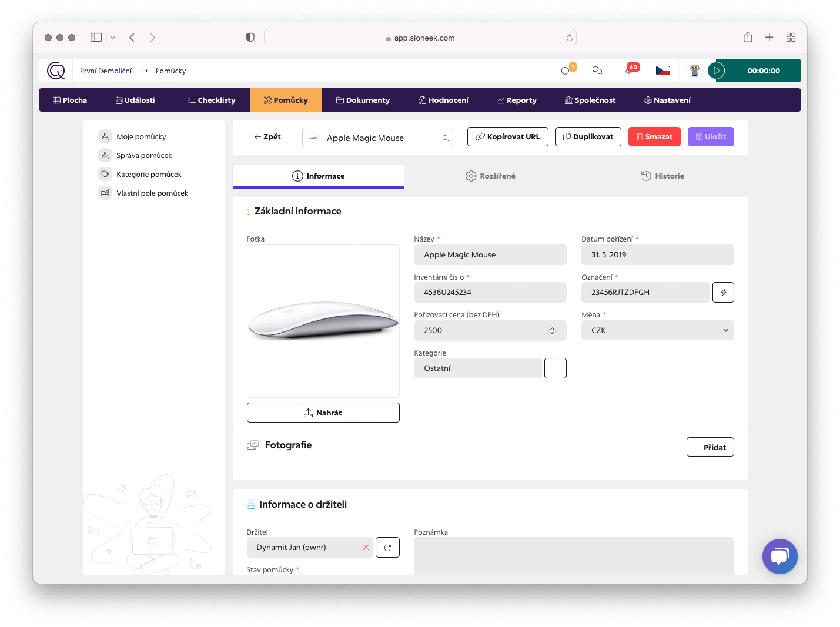Click the 00:00:00 timer display
840x627 pixels.
pyautogui.click(x=764, y=71)
